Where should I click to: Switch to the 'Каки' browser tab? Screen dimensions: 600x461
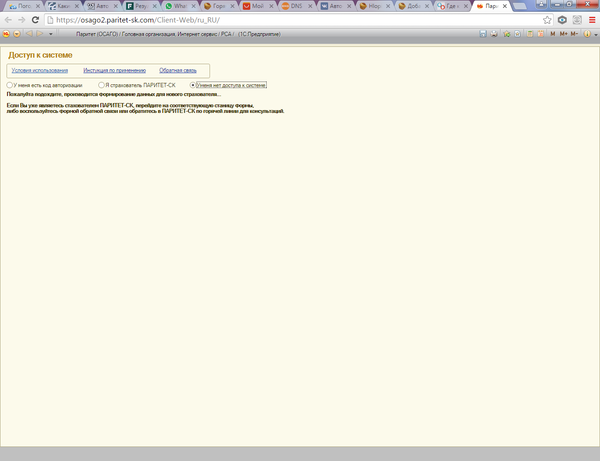pyautogui.click(x=63, y=6)
